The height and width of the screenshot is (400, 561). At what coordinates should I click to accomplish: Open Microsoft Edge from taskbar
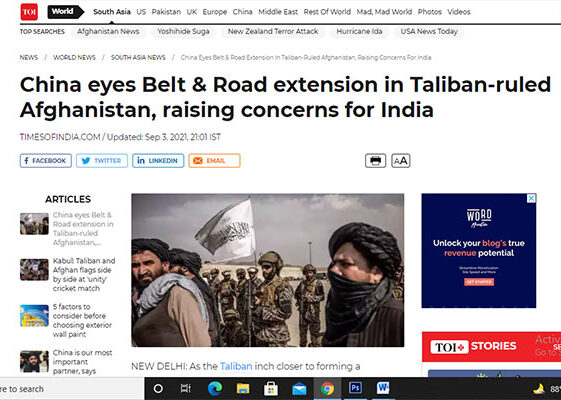pyautogui.click(x=215, y=389)
